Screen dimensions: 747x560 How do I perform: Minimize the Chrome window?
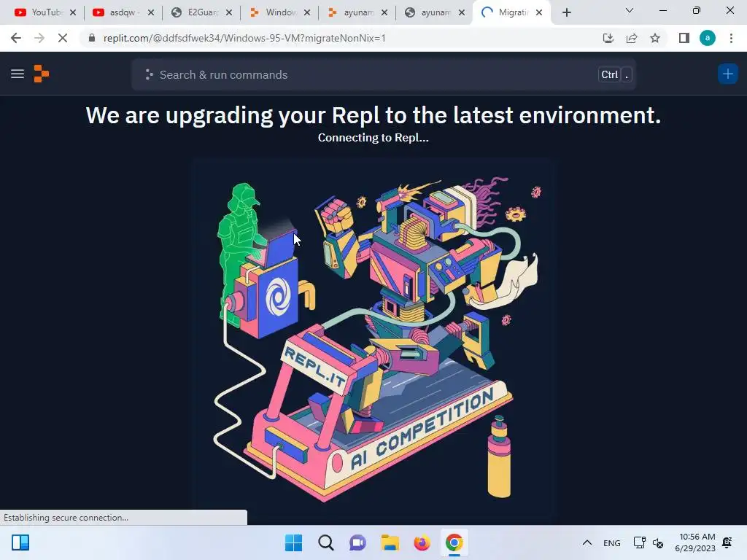point(662,10)
